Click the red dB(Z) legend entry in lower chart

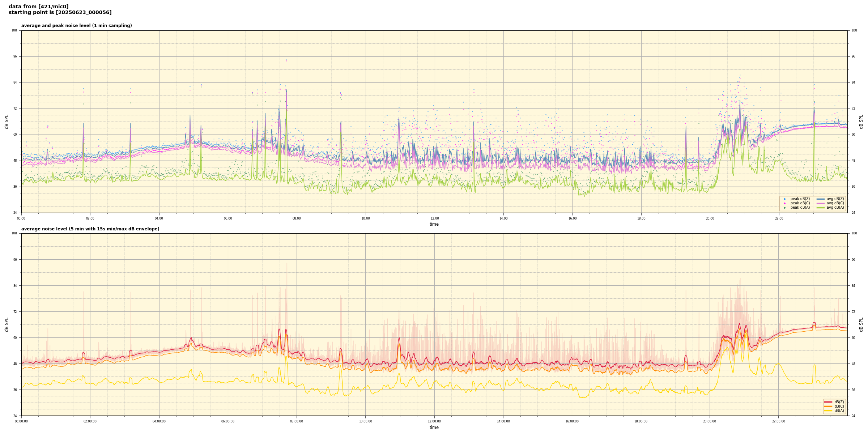828,402
